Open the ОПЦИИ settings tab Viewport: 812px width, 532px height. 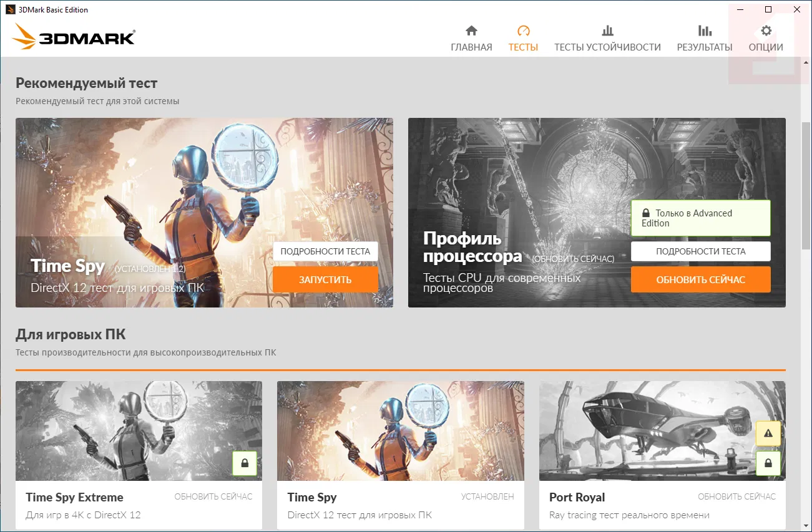pyautogui.click(x=766, y=39)
